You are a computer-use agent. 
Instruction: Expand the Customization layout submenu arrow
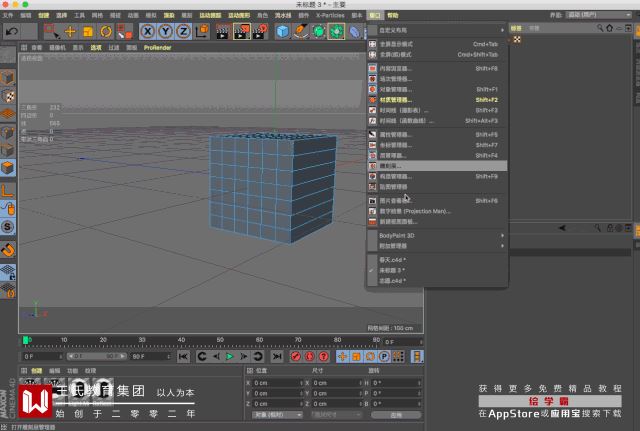click(x=502, y=30)
